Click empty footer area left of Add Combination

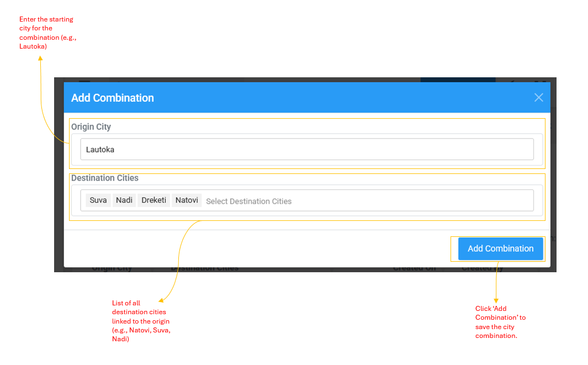[x=259, y=248]
